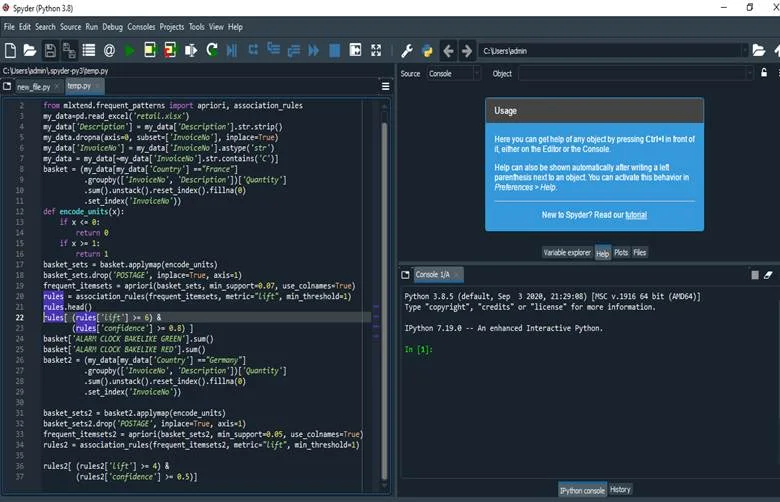Switch to History tab
Viewport: 780px width, 502px height.
pyautogui.click(x=620, y=490)
